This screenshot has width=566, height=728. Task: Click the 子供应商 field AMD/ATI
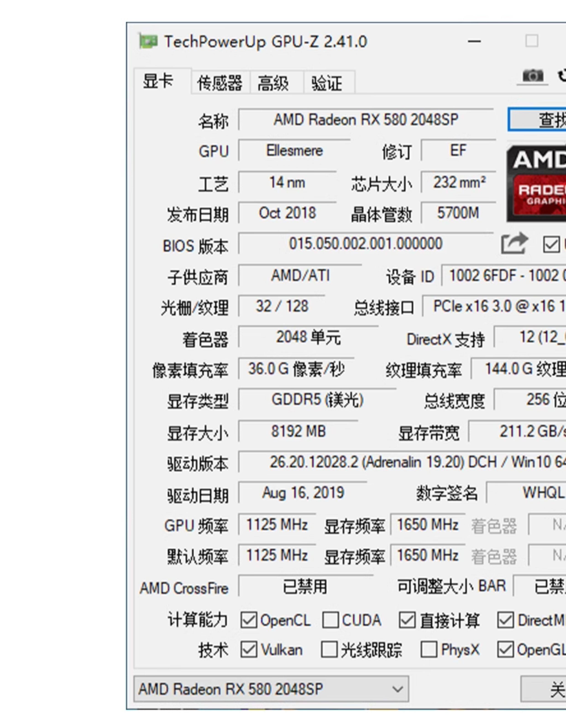(x=300, y=275)
